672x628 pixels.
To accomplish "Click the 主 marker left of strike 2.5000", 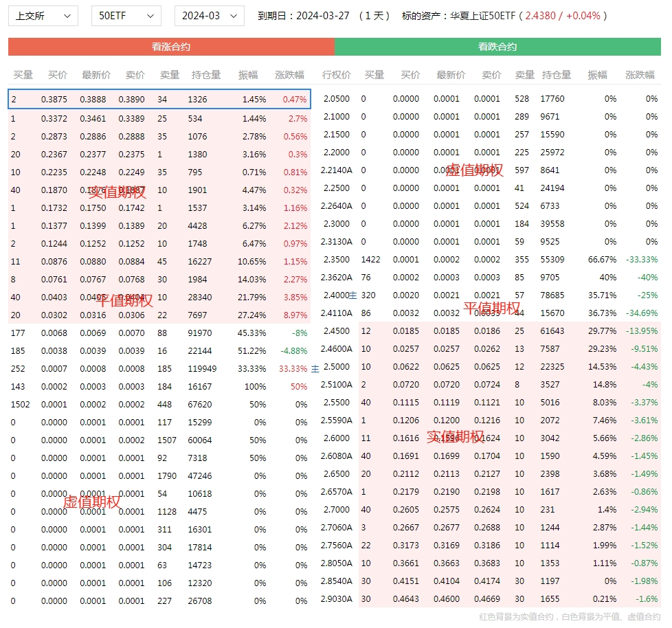I will pyautogui.click(x=315, y=368).
